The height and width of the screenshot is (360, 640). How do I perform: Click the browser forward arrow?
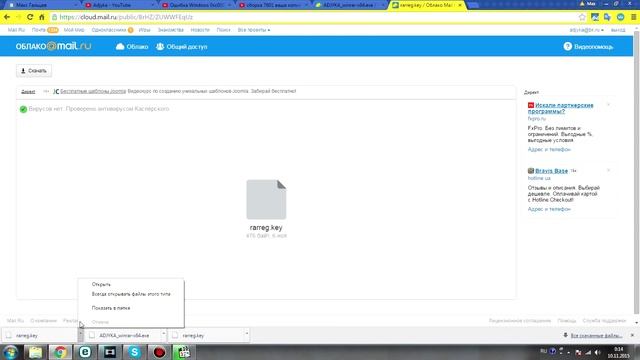18,17
